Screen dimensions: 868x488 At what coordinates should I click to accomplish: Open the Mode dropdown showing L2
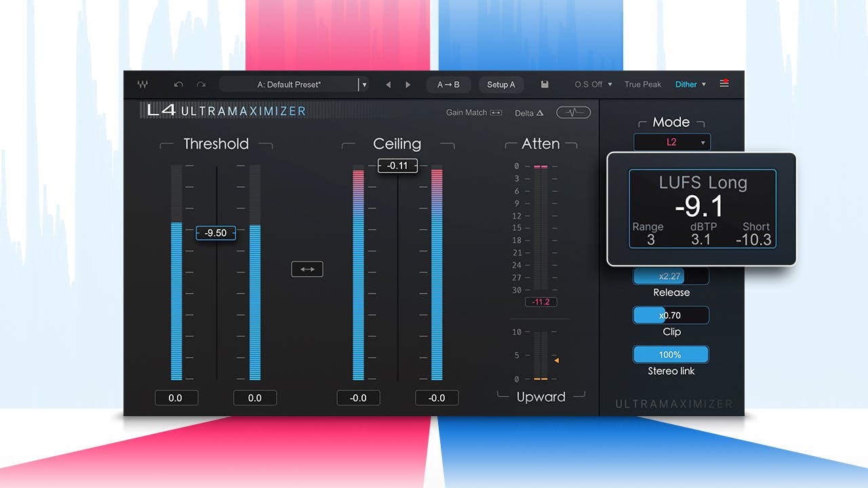tap(671, 142)
